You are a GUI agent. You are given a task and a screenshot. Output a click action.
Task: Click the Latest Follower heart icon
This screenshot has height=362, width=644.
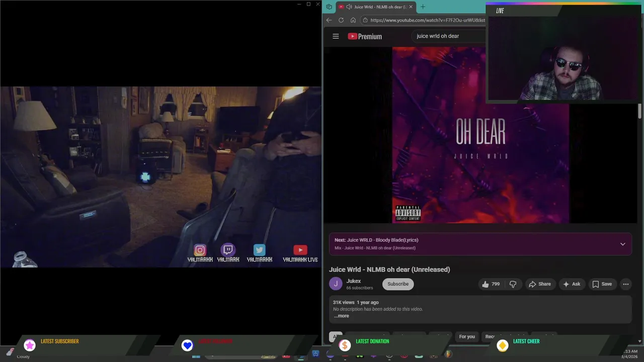tap(187, 345)
